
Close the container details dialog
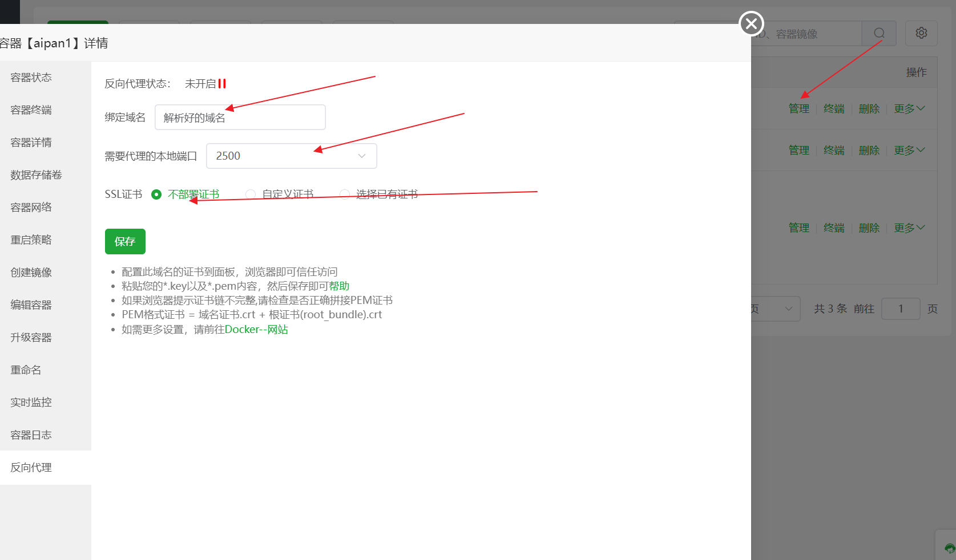(x=751, y=23)
